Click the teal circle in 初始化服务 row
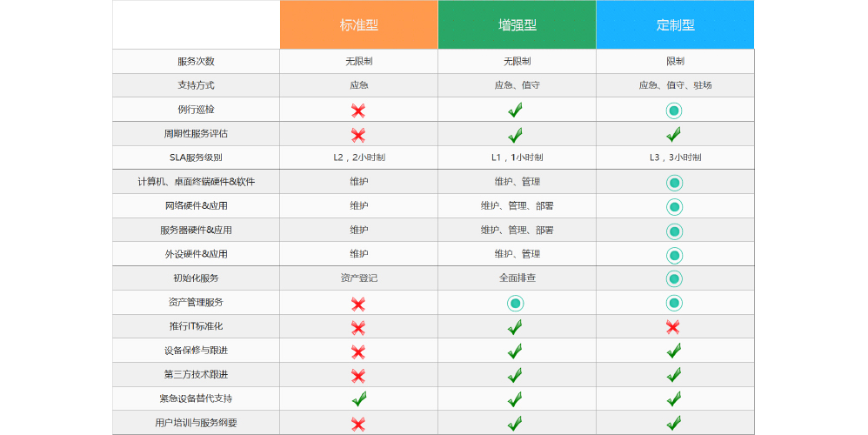 point(674,279)
